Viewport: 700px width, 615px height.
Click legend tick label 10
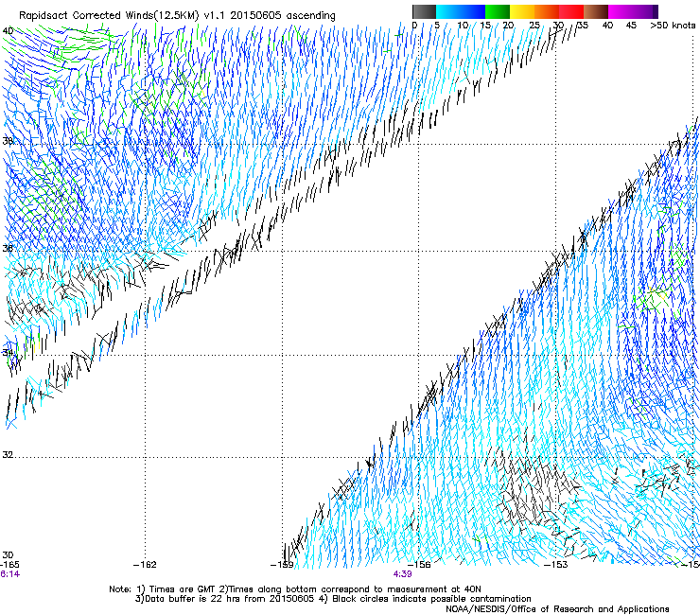pyautogui.click(x=463, y=26)
